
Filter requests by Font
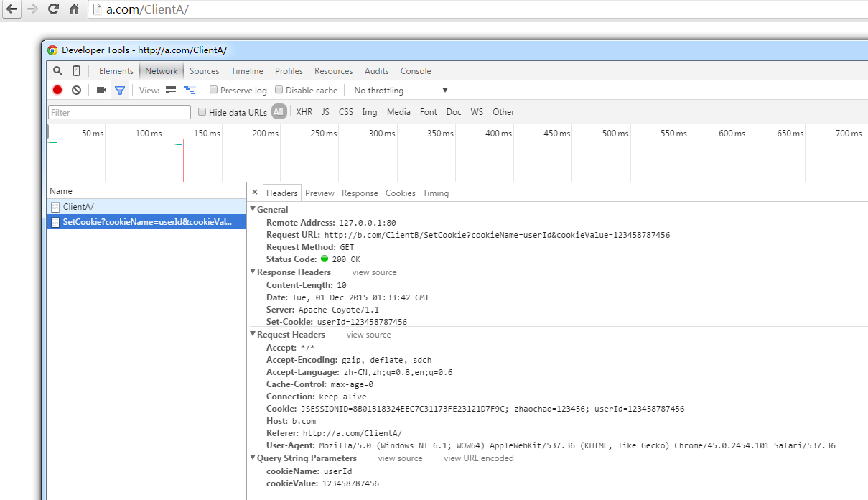tap(429, 111)
